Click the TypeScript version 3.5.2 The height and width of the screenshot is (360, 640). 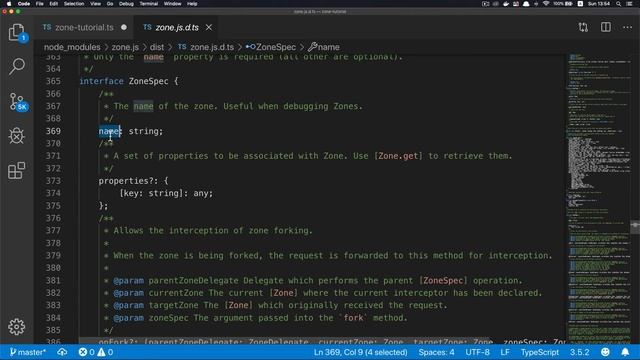pos(580,352)
